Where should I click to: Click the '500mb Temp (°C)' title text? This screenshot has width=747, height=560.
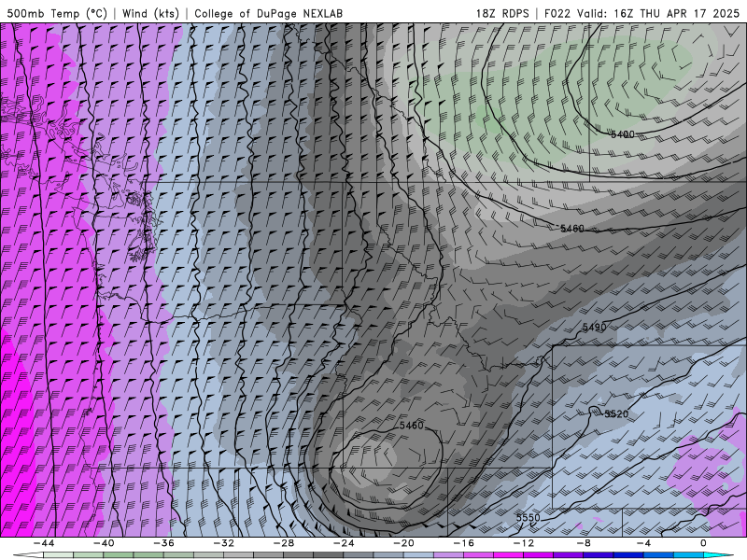[57, 13]
